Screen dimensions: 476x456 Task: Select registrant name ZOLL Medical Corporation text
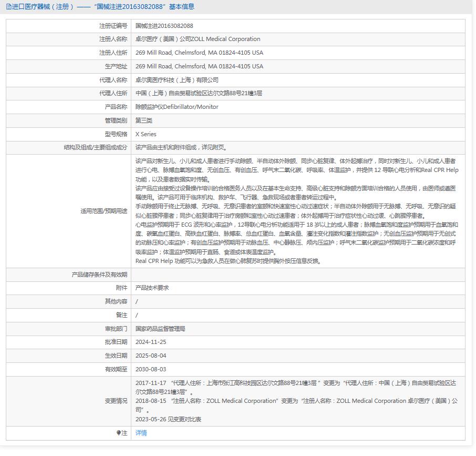(198, 39)
